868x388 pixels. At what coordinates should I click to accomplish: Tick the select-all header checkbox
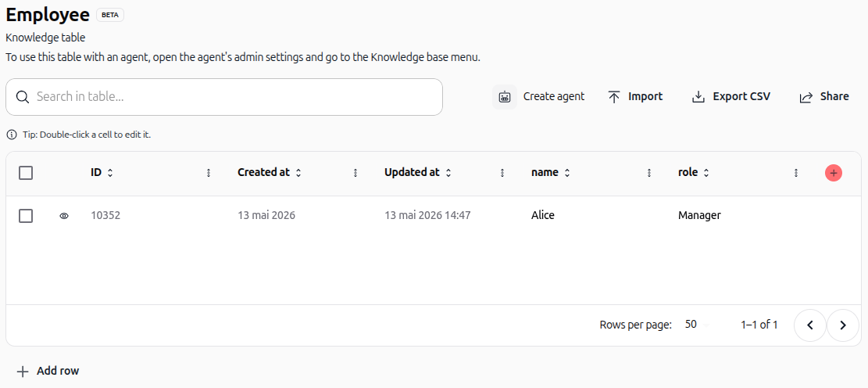26,173
